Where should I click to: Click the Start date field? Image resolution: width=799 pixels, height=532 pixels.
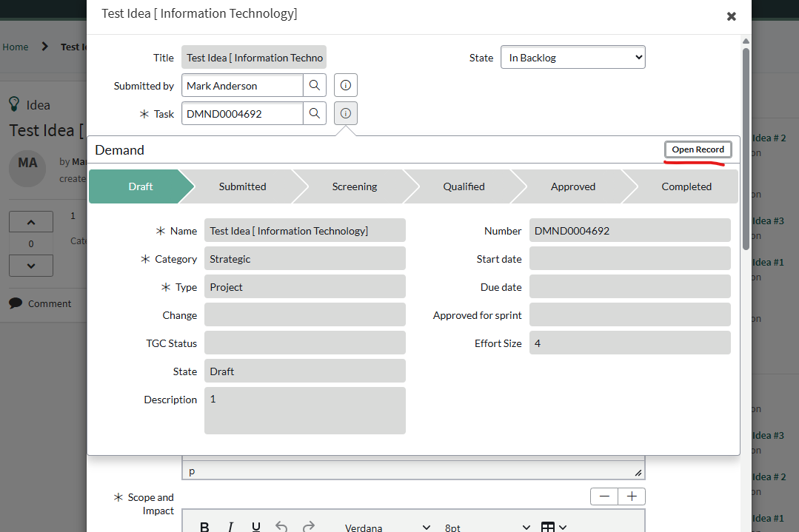click(630, 259)
